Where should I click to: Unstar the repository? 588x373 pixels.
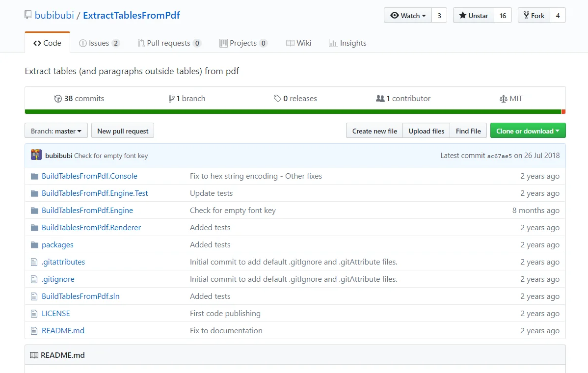point(474,15)
